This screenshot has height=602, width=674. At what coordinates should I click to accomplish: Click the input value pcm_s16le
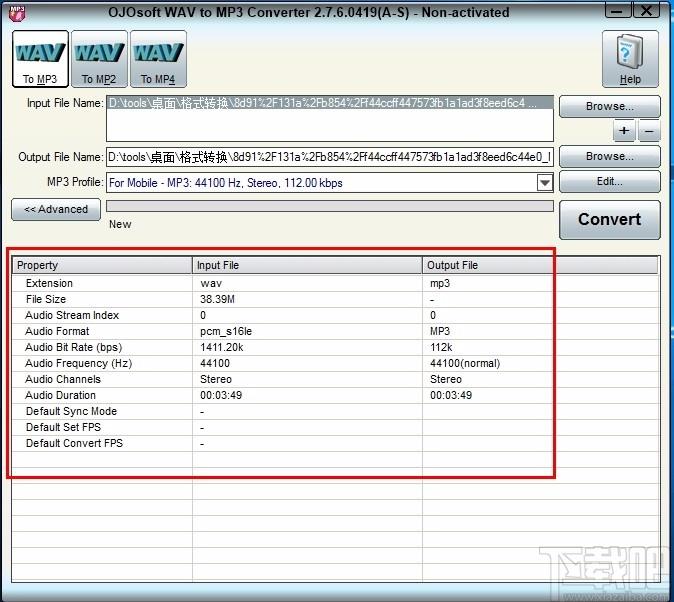[x=226, y=332]
